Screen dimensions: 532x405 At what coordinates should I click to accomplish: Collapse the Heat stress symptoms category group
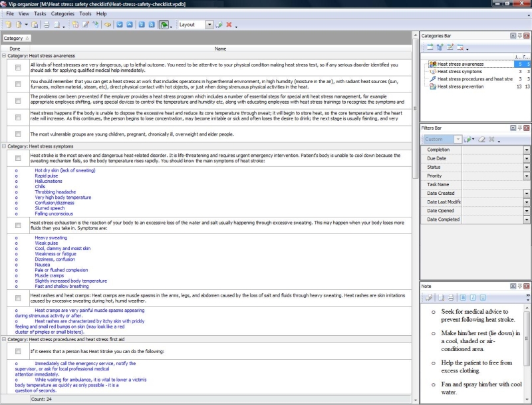point(4,146)
